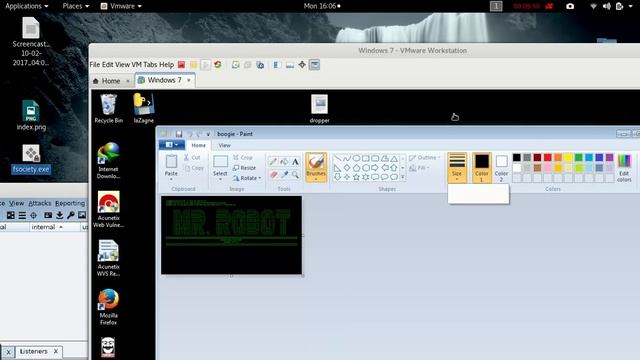Image resolution: width=640 pixels, height=360 pixels.
Task: Open the Paint file menu dropdown
Action: click(171, 145)
